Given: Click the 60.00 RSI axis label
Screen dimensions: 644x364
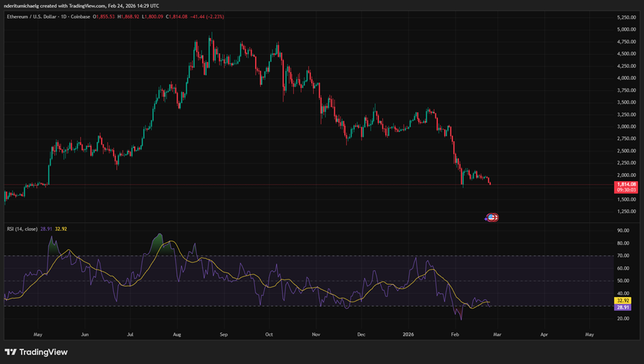Looking at the screenshot, I should point(623,268).
